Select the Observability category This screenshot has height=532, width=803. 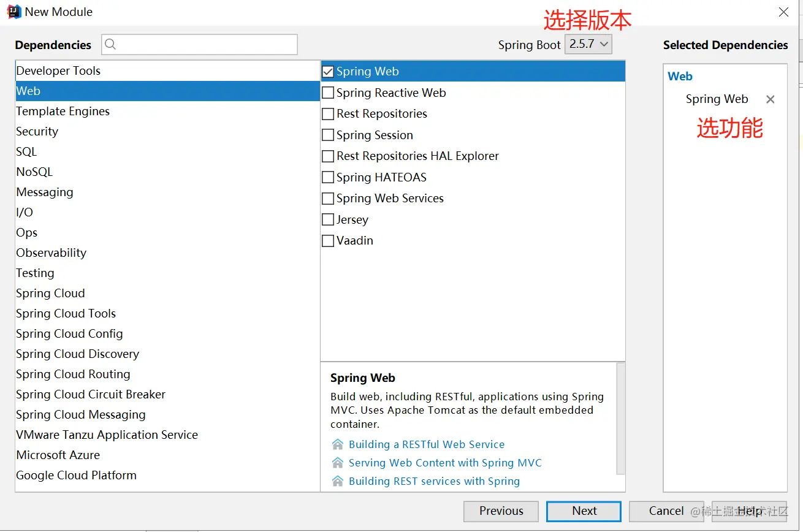tap(167, 253)
